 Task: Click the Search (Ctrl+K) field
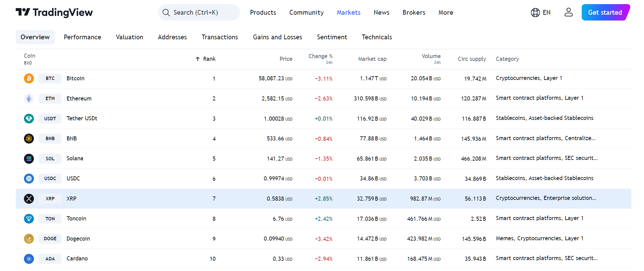[199, 12]
